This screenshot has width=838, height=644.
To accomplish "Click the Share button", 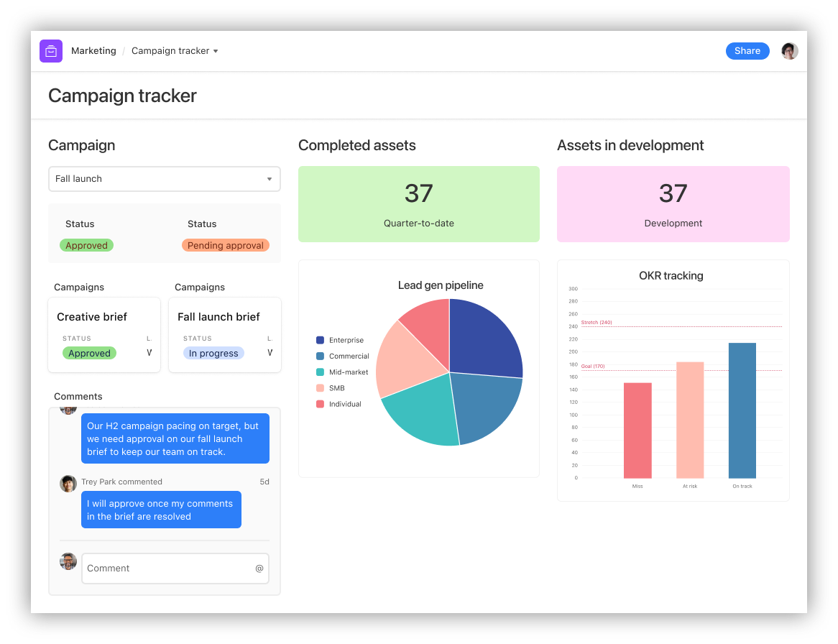I will click(747, 51).
